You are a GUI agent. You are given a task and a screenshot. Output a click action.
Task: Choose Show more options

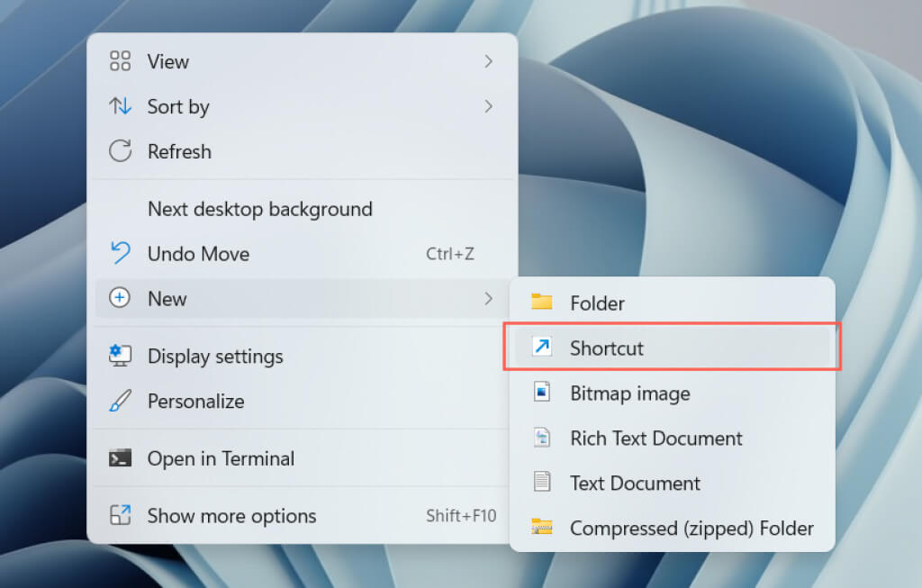302,516
